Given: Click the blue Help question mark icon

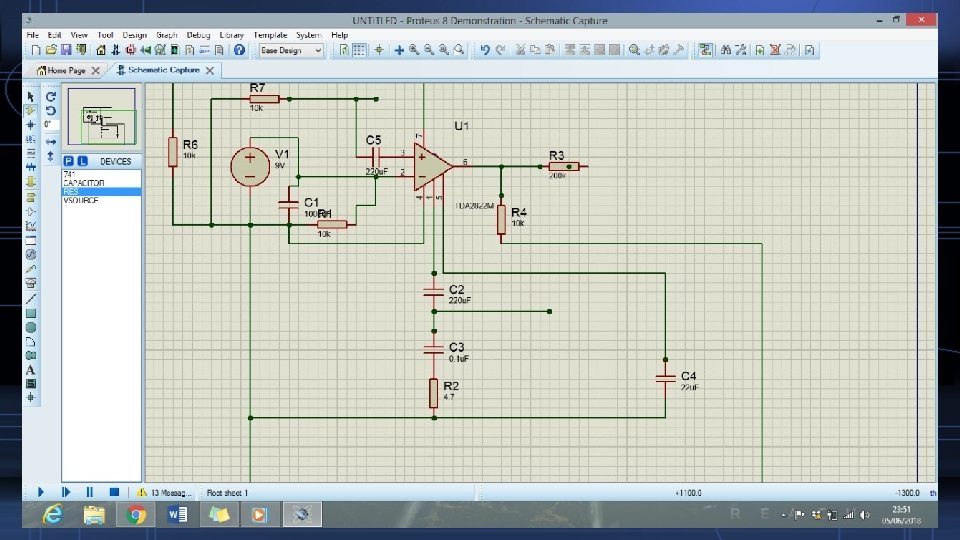Looking at the screenshot, I should click(x=240, y=50).
